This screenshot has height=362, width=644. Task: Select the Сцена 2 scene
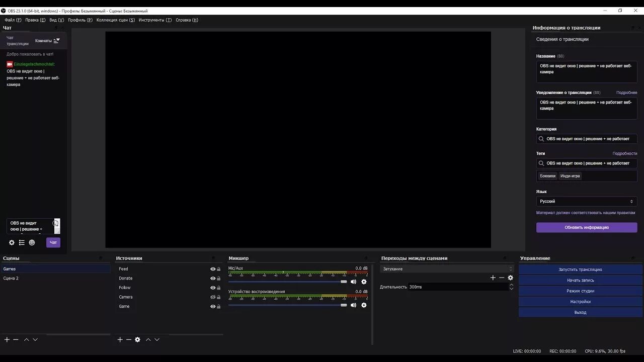(x=55, y=278)
